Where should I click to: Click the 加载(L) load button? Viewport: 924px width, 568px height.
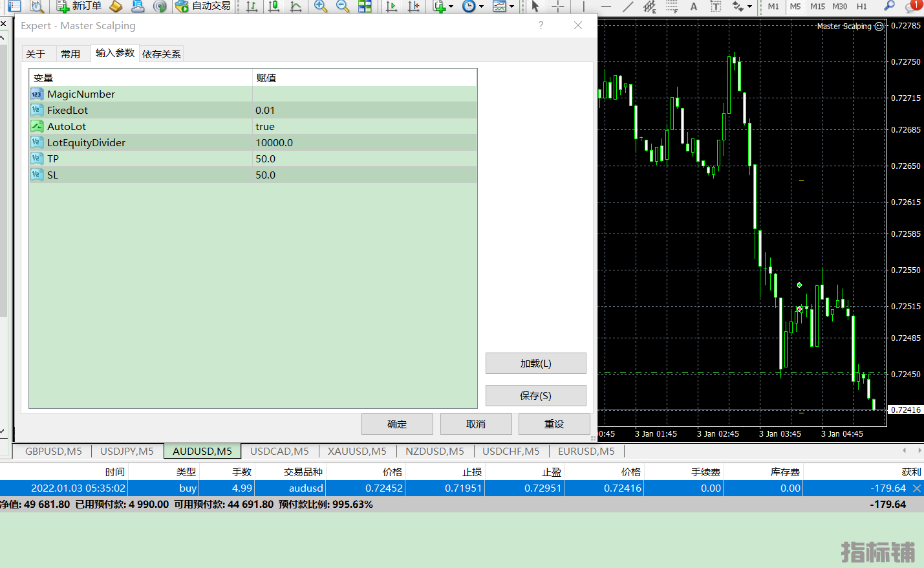pyautogui.click(x=536, y=364)
